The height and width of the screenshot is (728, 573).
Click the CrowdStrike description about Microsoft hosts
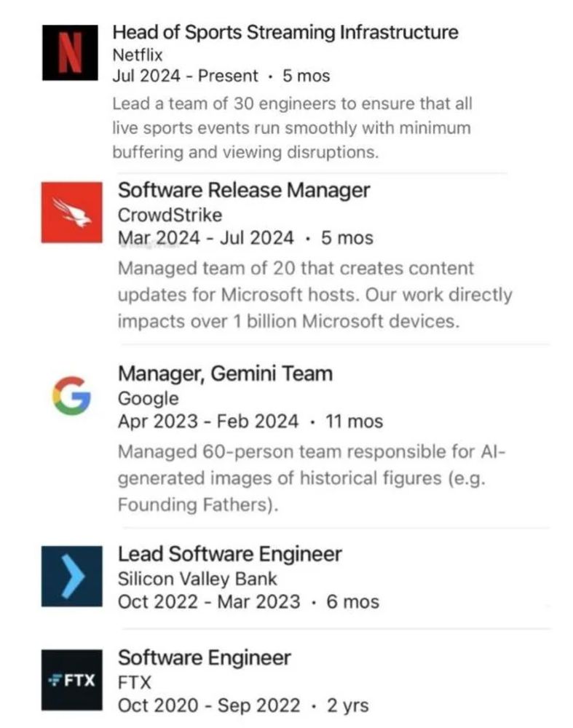(x=315, y=294)
